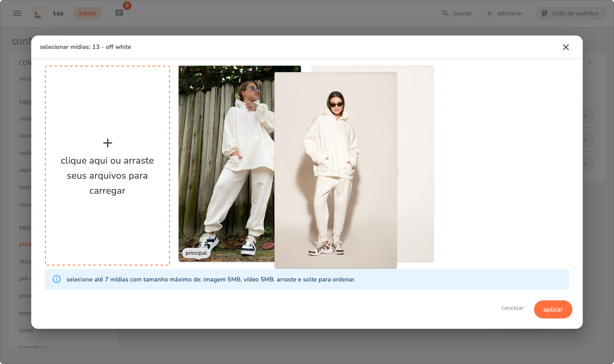Open the hamburger menu icon

point(17,13)
